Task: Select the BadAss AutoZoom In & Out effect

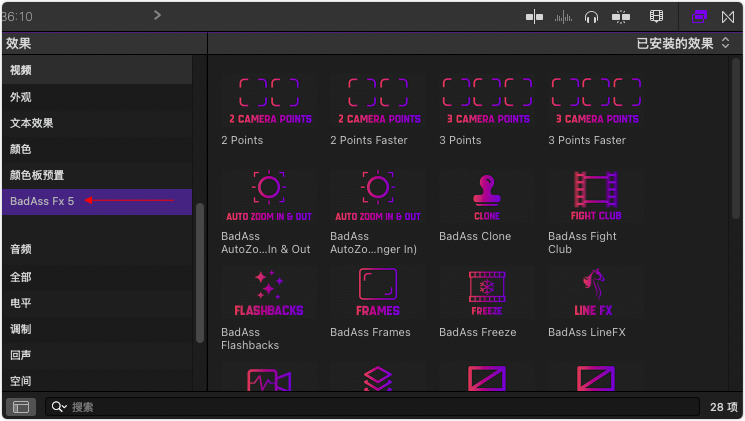Action: click(x=269, y=196)
